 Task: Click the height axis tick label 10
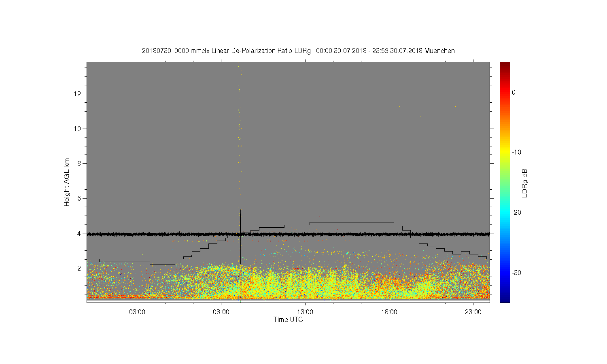coord(79,129)
